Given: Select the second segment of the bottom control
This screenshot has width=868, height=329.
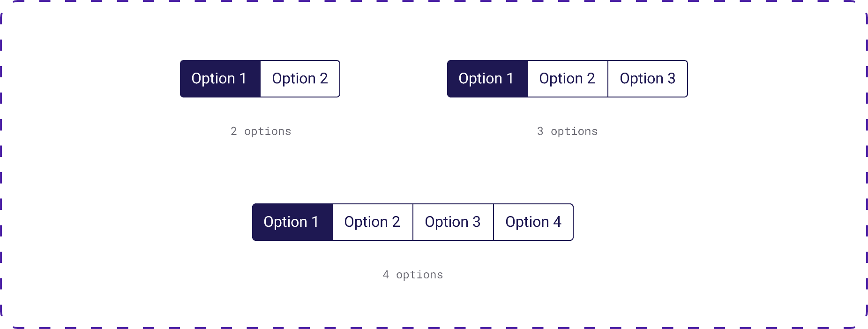Looking at the screenshot, I should (372, 222).
